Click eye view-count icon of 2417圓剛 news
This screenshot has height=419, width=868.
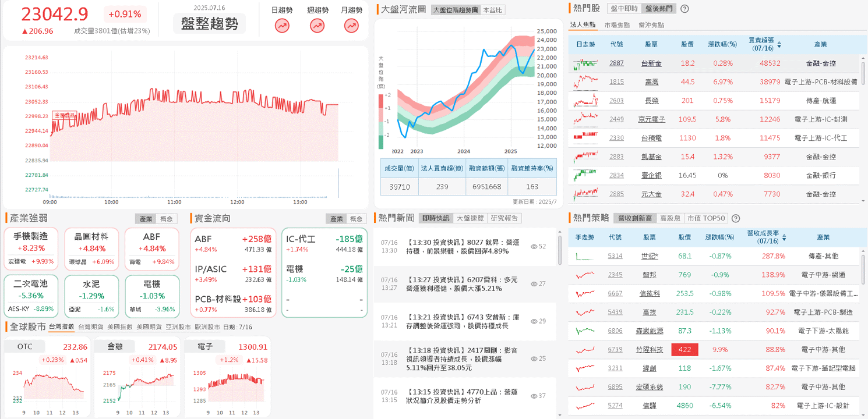click(534, 358)
